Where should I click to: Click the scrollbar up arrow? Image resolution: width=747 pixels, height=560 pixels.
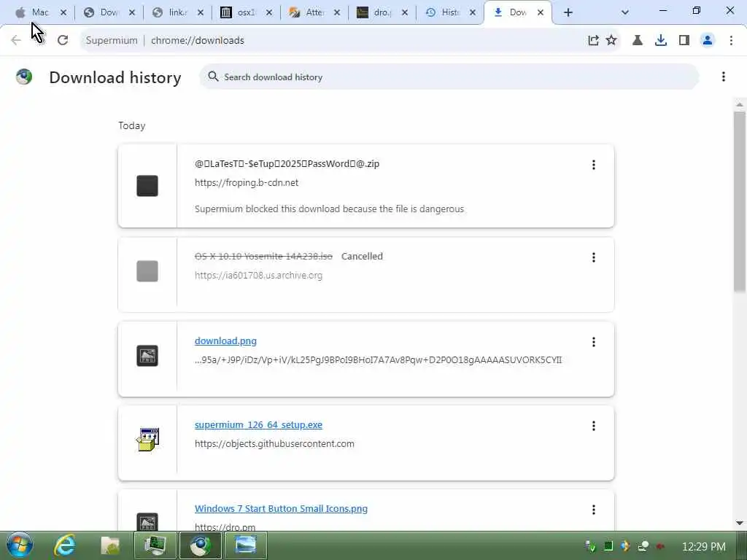(740, 104)
